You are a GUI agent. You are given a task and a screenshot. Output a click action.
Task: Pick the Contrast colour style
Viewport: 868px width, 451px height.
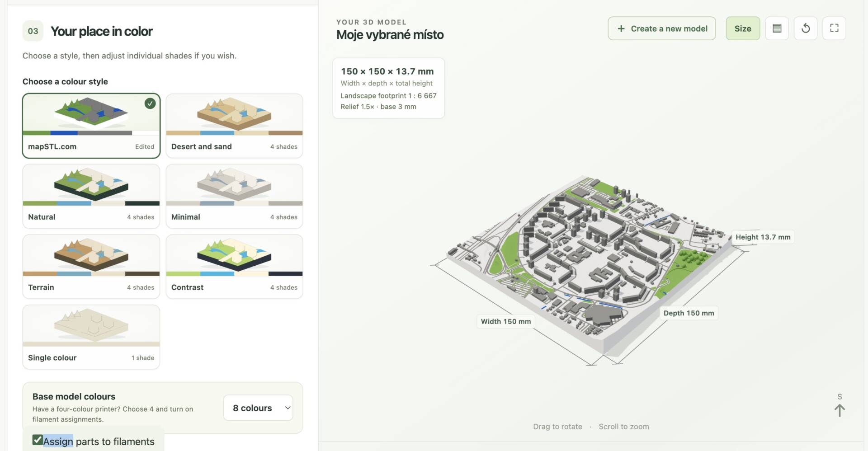pyautogui.click(x=234, y=267)
